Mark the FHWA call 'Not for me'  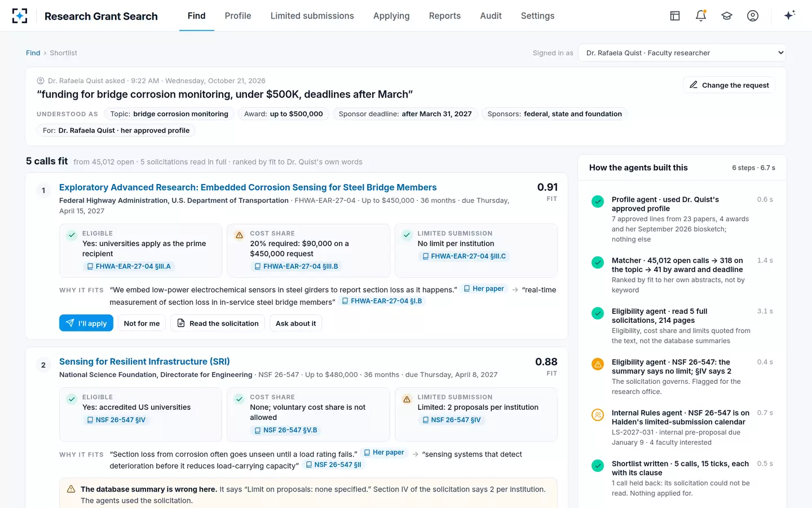[142, 323]
